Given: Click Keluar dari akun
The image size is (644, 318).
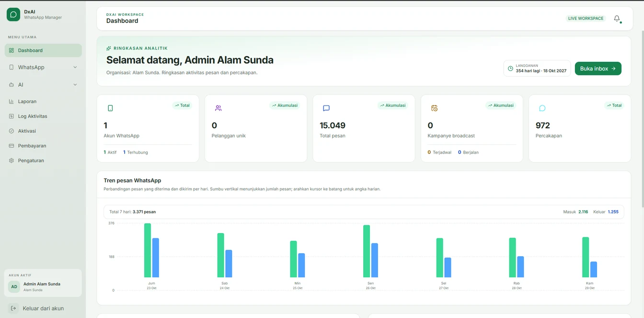Looking at the screenshot, I should [43, 308].
